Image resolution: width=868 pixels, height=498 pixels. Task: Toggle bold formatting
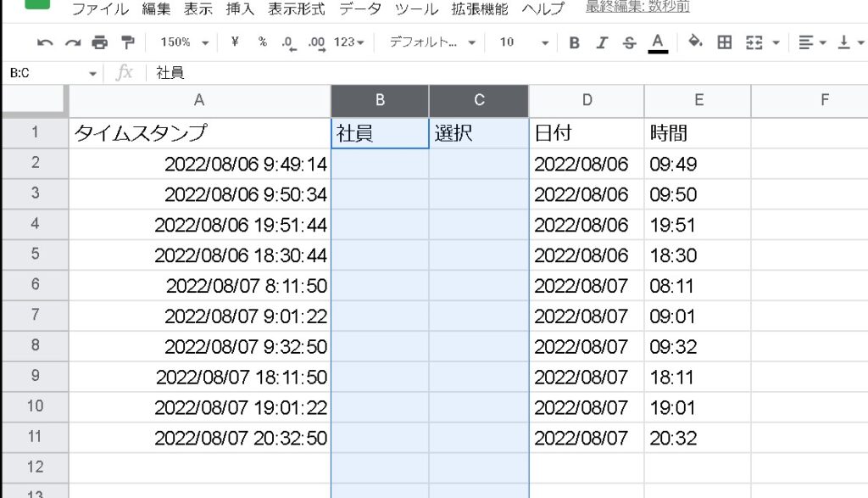[x=575, y=42]
